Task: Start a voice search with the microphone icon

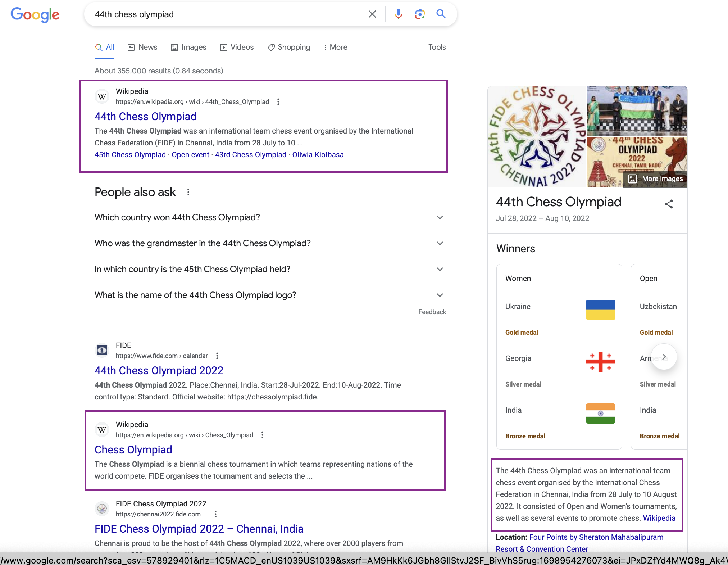Action: (x=398, y=14)
